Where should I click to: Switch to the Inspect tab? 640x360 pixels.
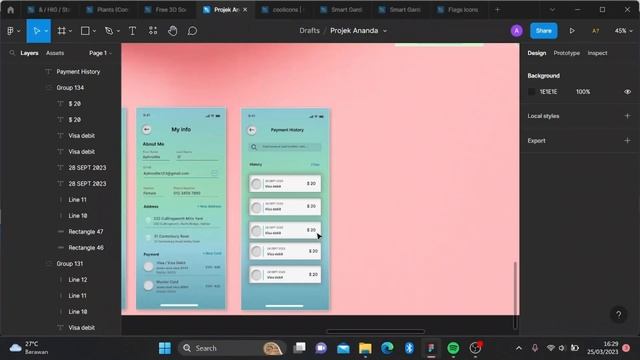coord(597,53)
